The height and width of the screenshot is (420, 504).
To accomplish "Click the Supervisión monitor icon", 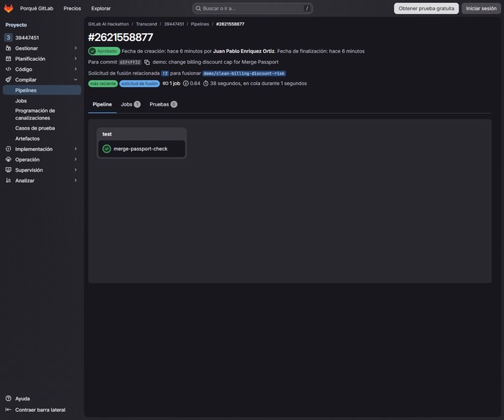I will tap(8, 170).
